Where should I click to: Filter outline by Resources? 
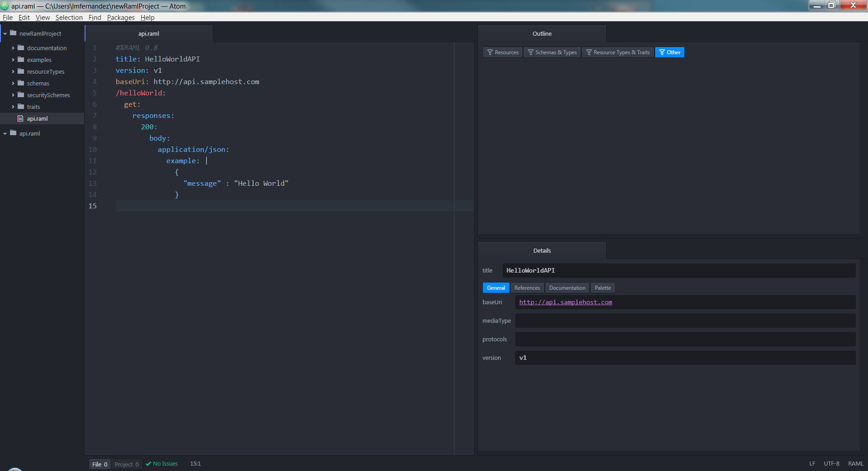pos(503,52)
